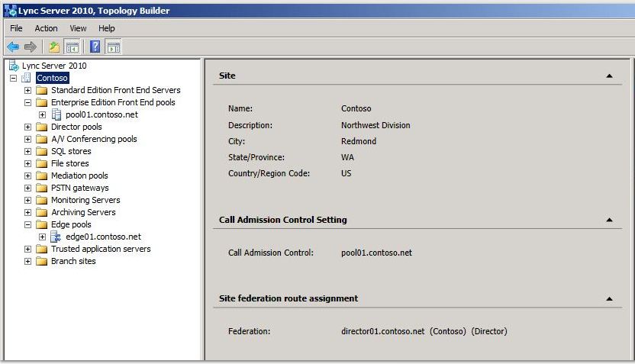
Task: Select the SQL stores tree label
Action: (x=71, y=151)
